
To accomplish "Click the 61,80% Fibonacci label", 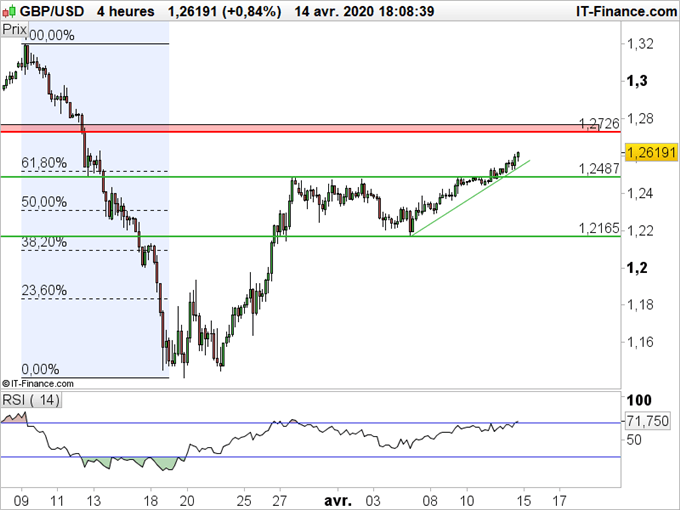I will pyautogui.click(x=44, y=163).
